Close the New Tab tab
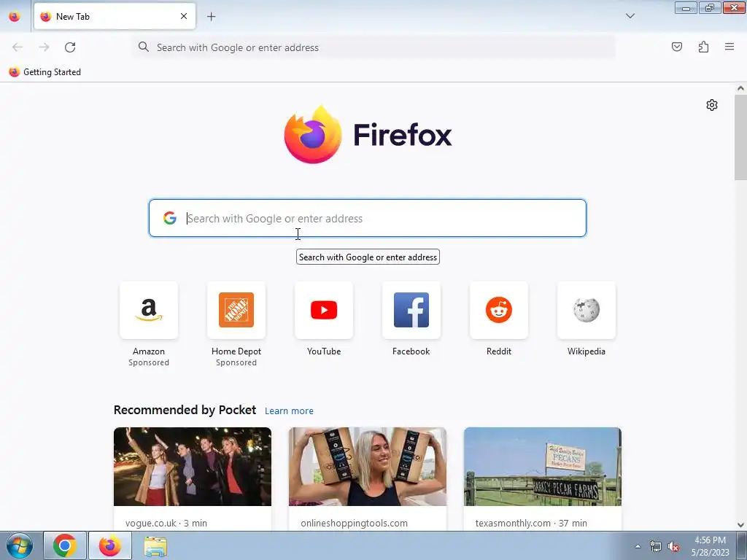Screen dimensions: 747x560 (184, 16)
